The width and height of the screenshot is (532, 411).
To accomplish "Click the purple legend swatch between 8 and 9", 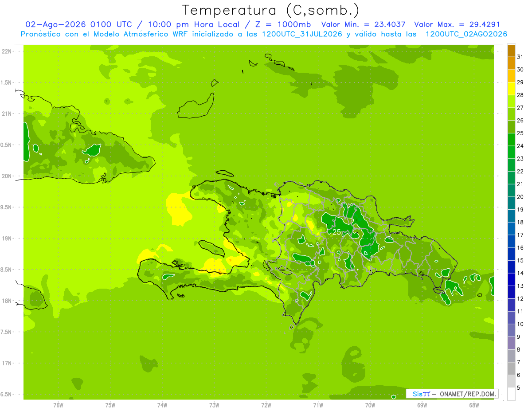I will click(511, 343).
